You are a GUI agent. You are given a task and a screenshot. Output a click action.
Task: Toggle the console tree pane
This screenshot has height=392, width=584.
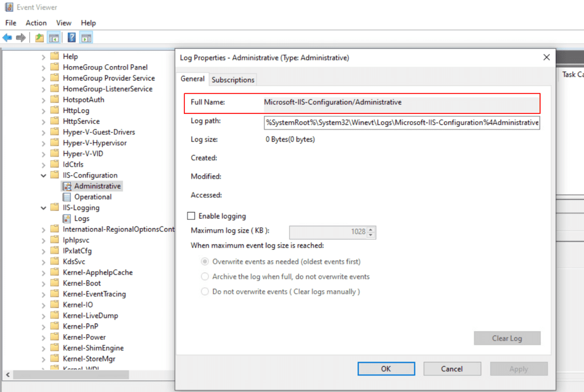pos(54,37)
